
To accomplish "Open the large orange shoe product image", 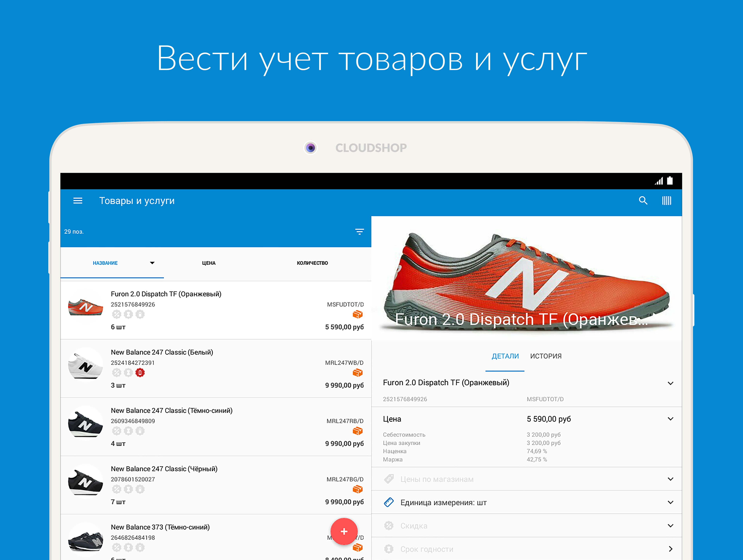I will tap(526, 279).
